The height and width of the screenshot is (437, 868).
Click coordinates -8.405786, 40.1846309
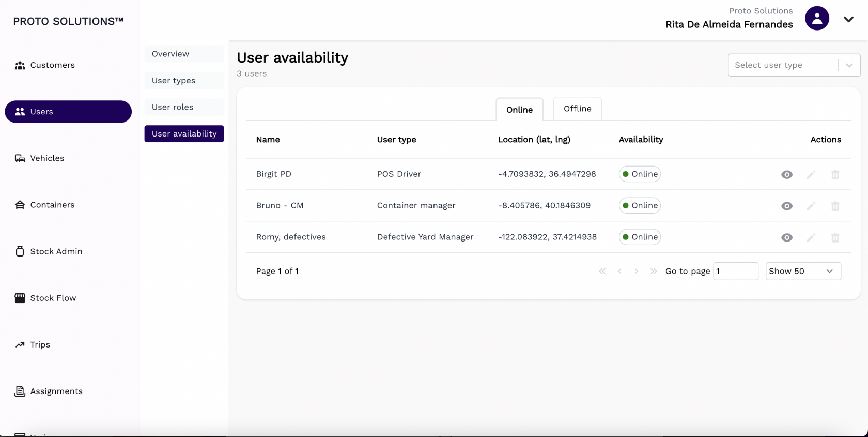coord(544,206)
